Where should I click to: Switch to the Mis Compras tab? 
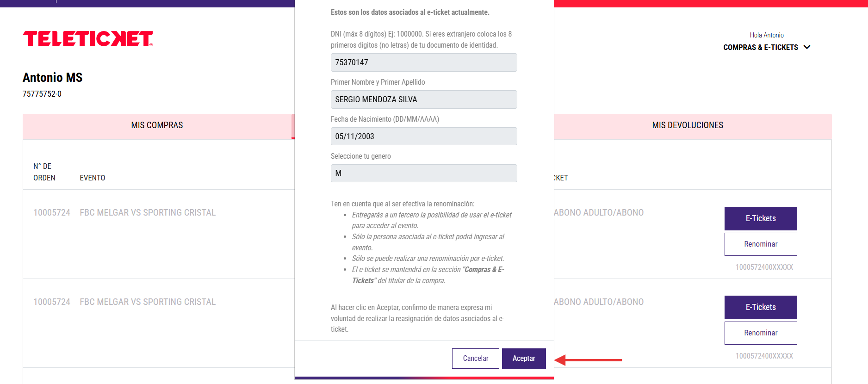click(x=157, y=125)
